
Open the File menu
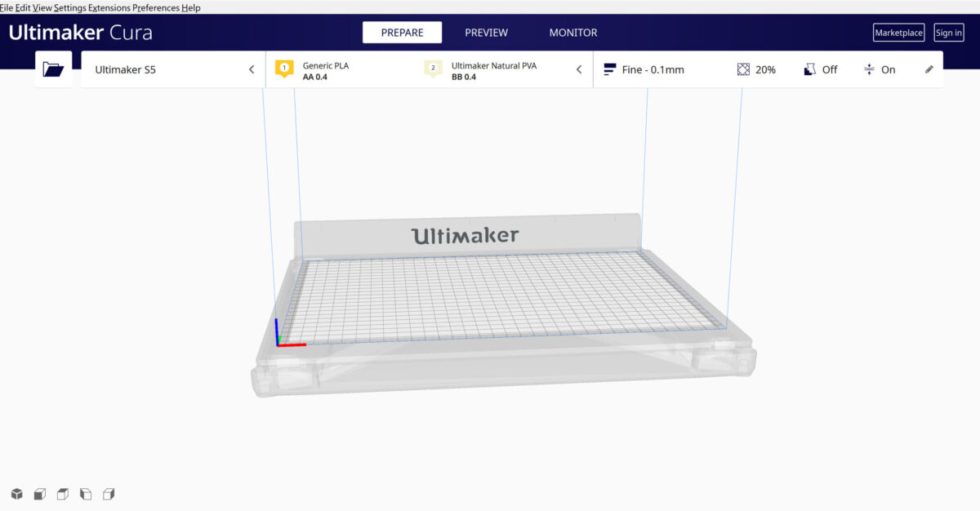click(x=6, y=7)
